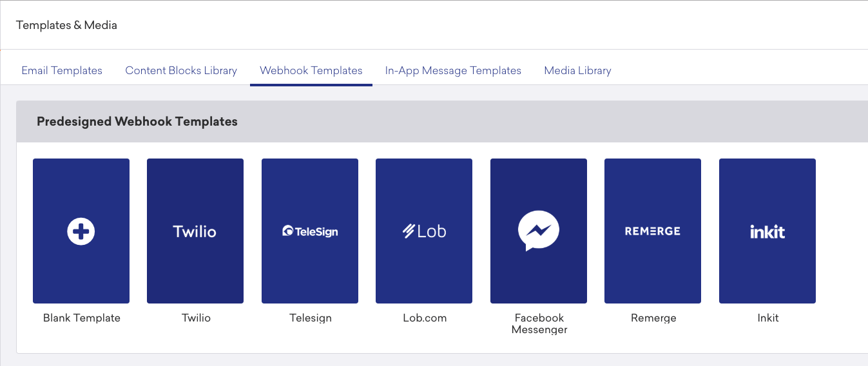Click the Lob.com caption text
Image resolution: width=868 pixels, height=366 pixels.
[x=425, y=318]
